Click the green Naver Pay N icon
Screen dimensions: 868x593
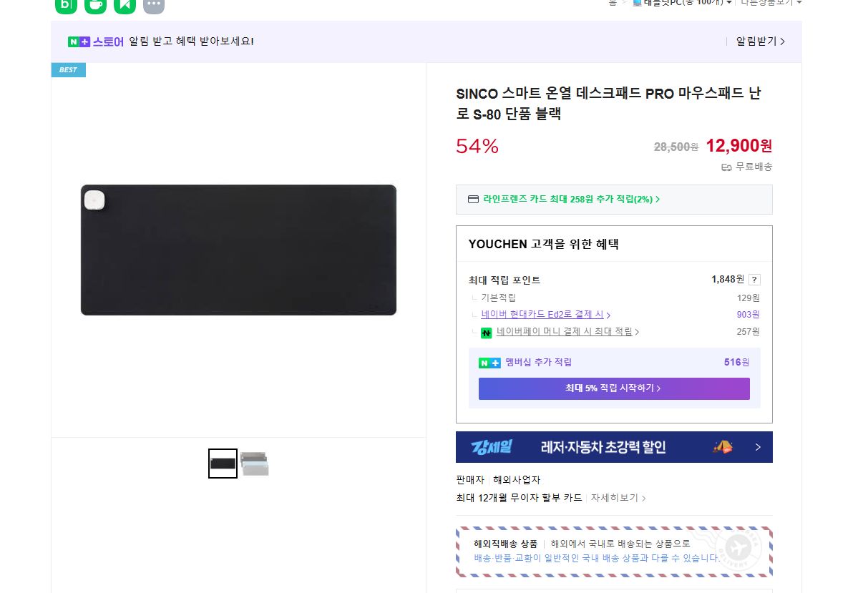pos(487,333)
